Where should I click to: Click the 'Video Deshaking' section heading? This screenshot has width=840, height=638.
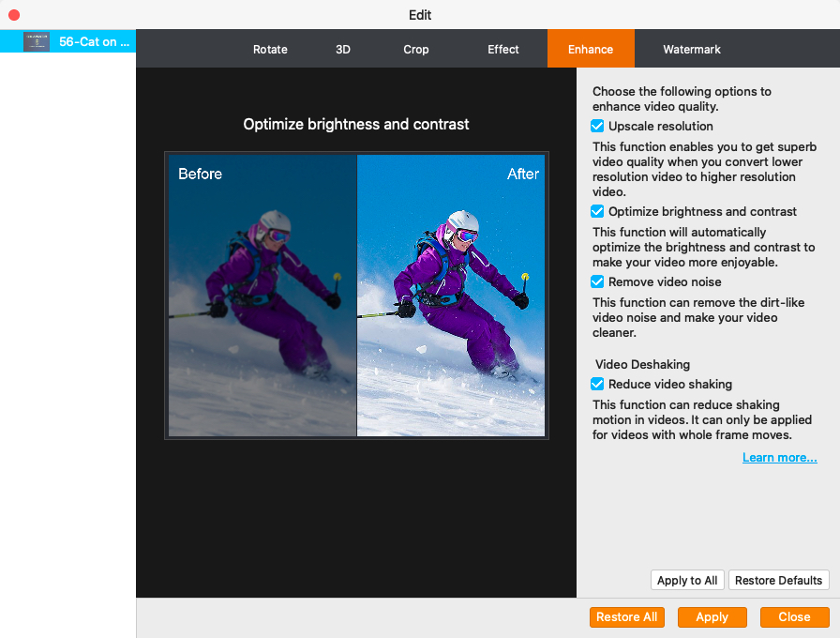(642, 364)
